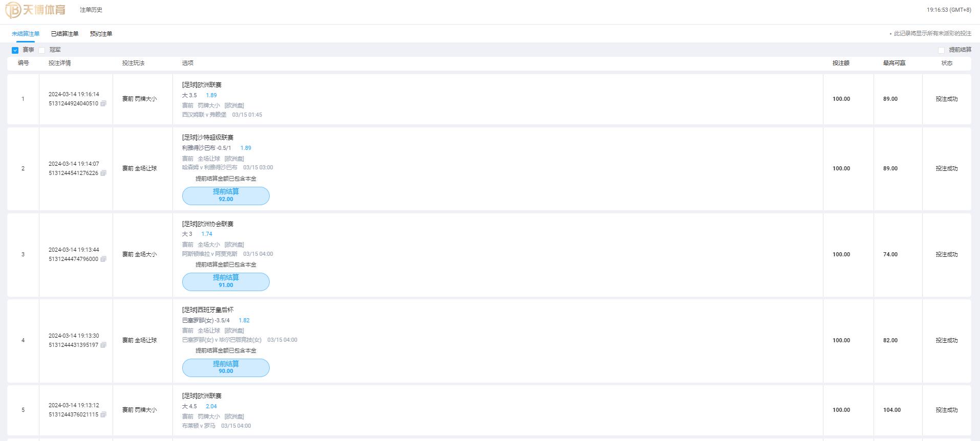Click the 注单历史 page title
This screenshot has width=980, height=441.
(x=91, y=10)
